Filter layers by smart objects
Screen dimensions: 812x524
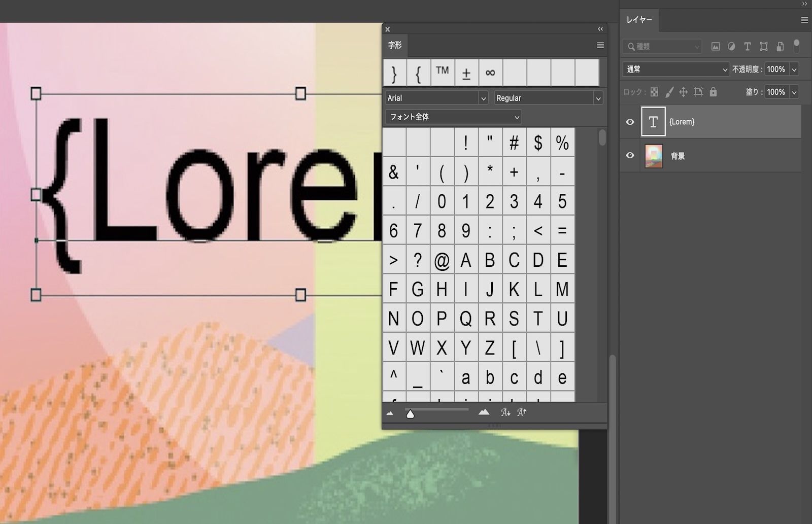(779, 46)
